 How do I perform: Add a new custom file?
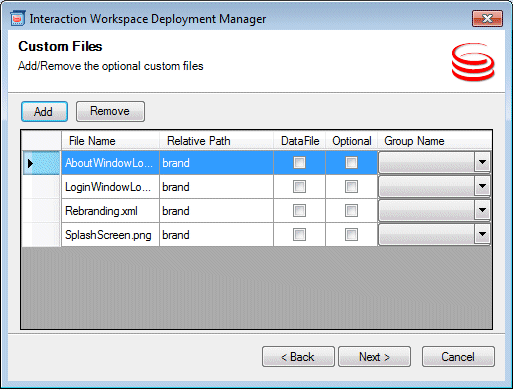tap(44, 111)
